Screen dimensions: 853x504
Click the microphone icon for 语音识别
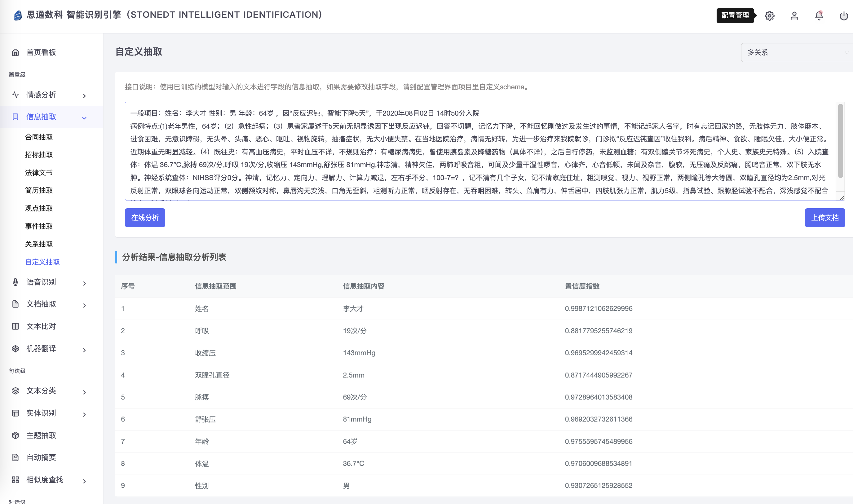pos(15,282)
